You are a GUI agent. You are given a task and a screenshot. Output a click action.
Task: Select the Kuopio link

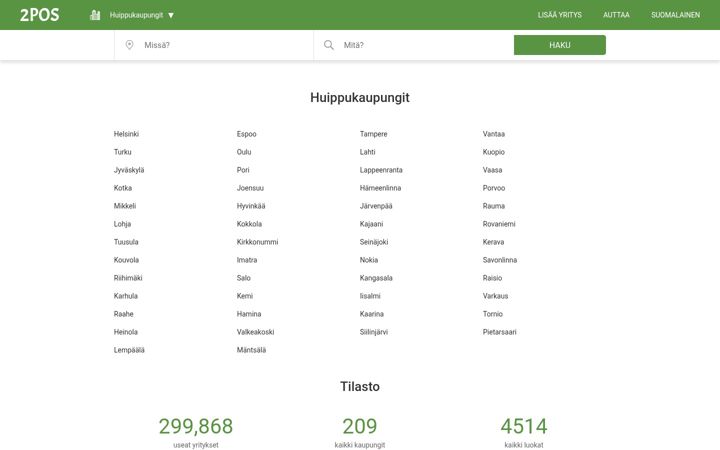click(494, 152)
